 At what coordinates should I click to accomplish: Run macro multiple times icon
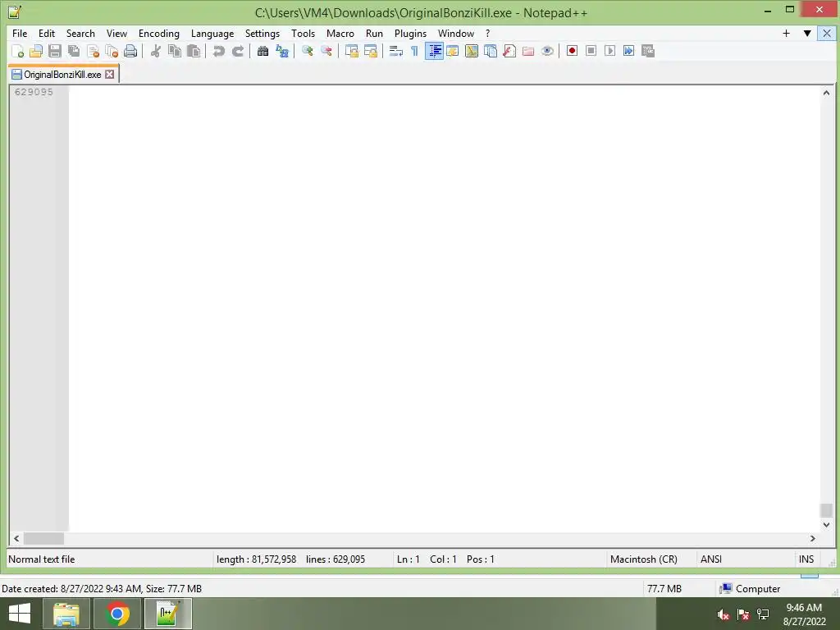628,51
